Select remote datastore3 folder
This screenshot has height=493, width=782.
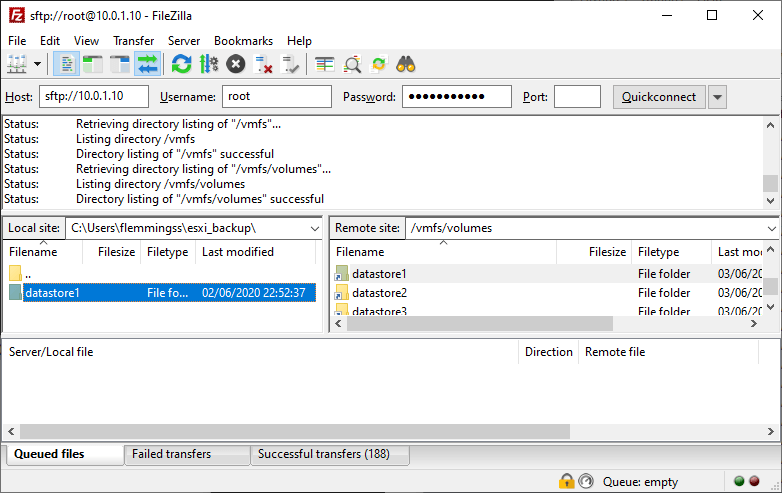click(547, 310)
